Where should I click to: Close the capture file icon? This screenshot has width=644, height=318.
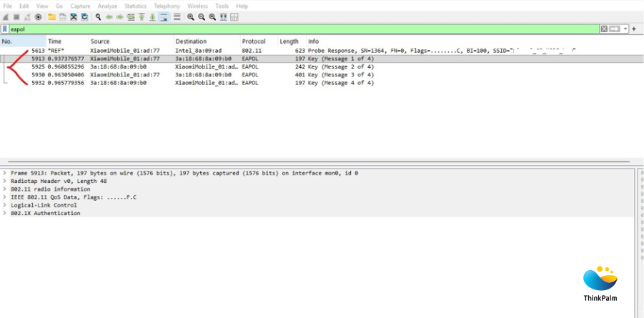click(74, 17)
